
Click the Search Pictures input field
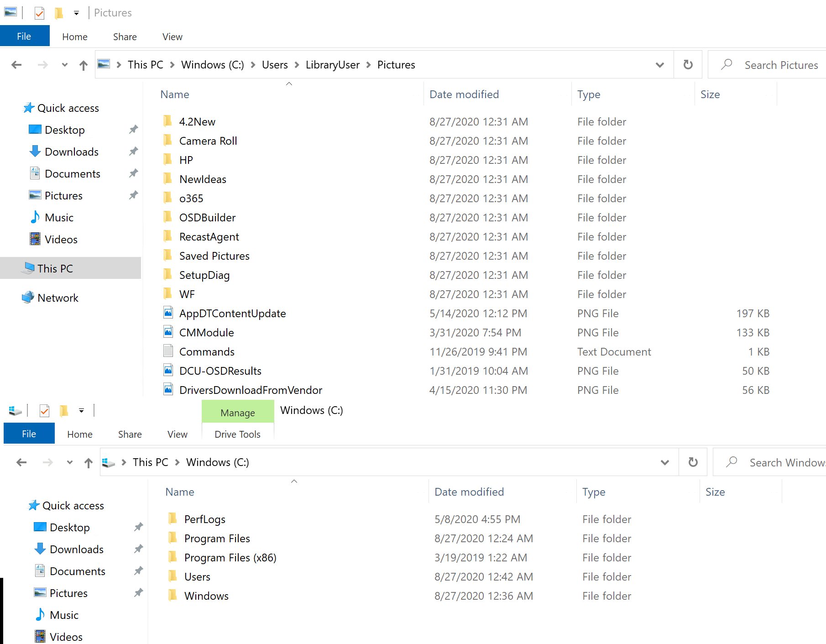781,65
